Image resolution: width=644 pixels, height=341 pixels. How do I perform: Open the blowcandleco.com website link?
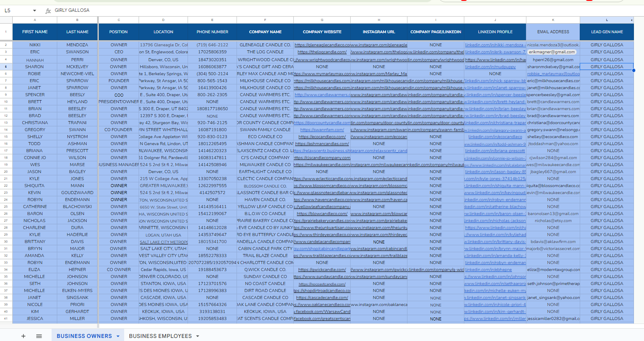pos(322,214)
